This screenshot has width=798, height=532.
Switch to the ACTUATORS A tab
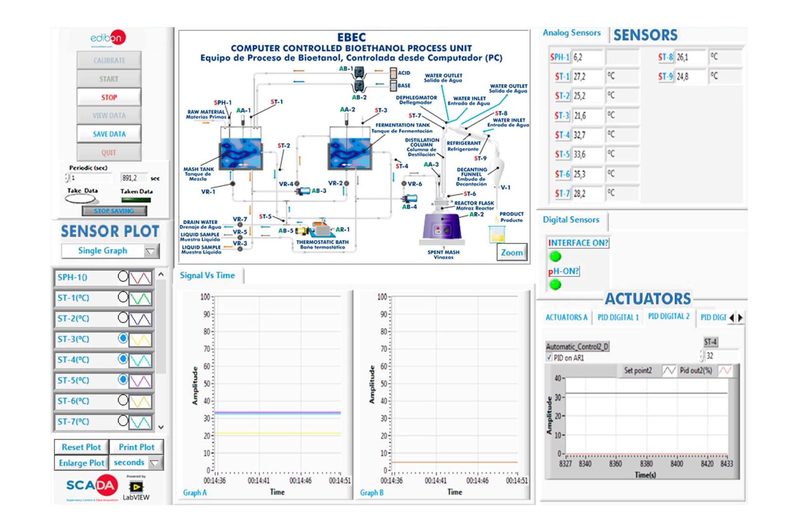(566, 317)
